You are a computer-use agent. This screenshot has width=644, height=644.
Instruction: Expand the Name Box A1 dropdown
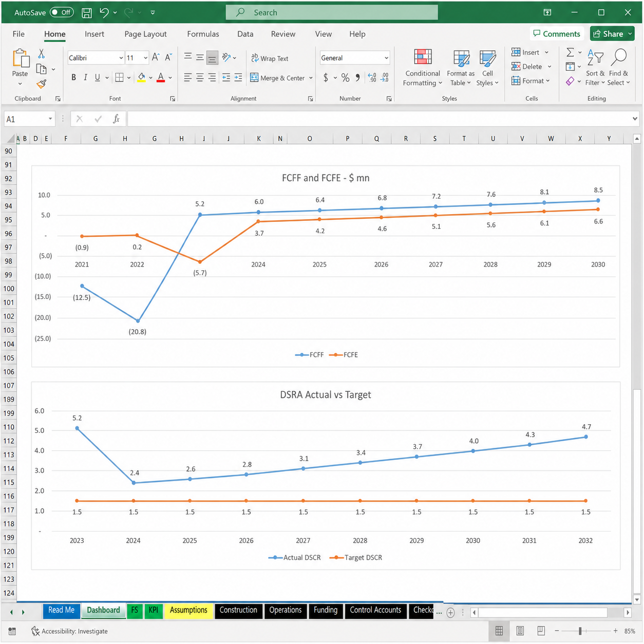(x=50, y=119)
